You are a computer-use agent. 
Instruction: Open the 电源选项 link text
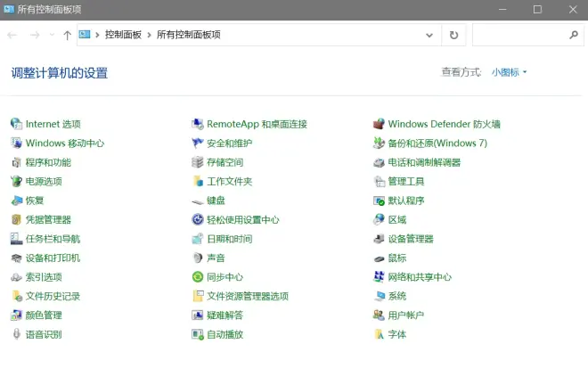(44, 181)
